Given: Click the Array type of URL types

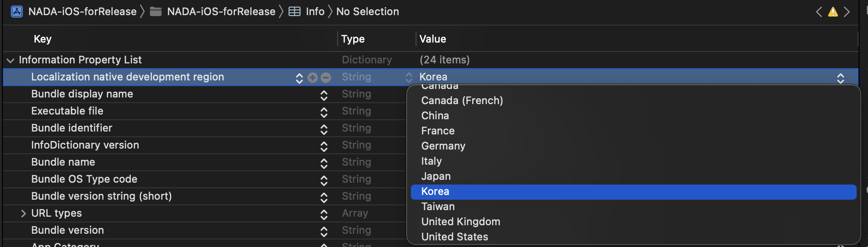Looking at the screenshot, I should click(355, 213).
